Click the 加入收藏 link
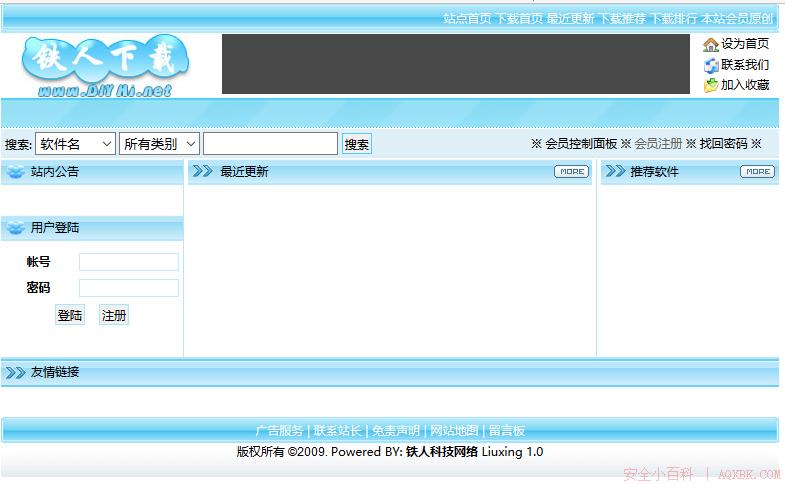 745,85
